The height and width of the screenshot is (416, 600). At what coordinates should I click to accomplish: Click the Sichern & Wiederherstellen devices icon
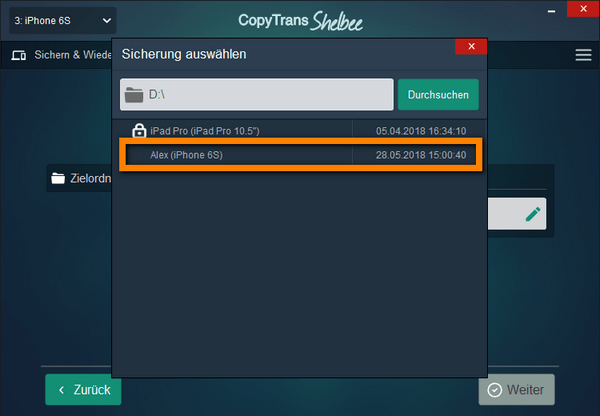pyautogui.click(x=19, y=55)
